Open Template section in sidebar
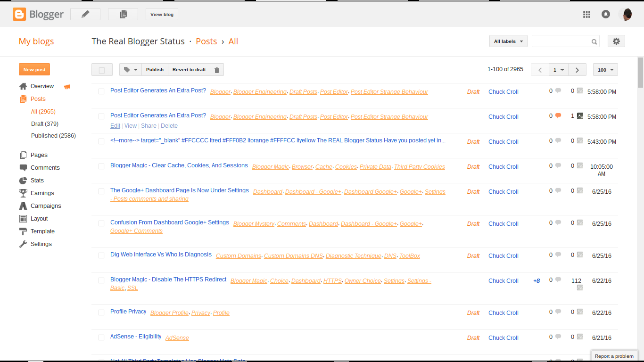 (42, 231)
